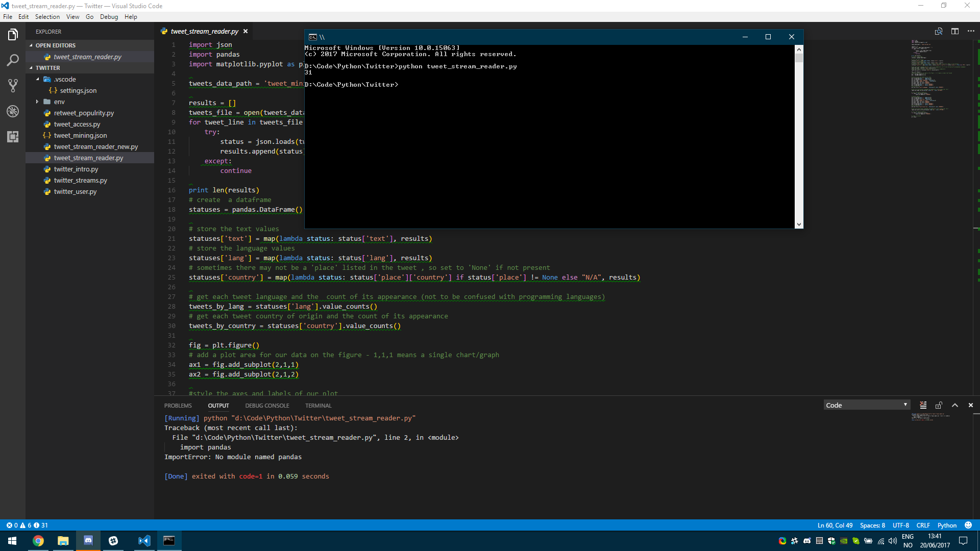Screen dimensions: 980x551
Task: Maximize the panel with the up chevron
Action: click(x=955, y=405)
